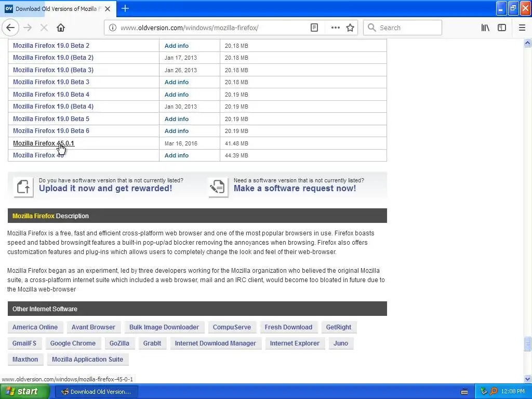Image resolution: width=532 pixels, height=399 pixels.
Task: Open the home page via house icon
Action: (61, 28)
